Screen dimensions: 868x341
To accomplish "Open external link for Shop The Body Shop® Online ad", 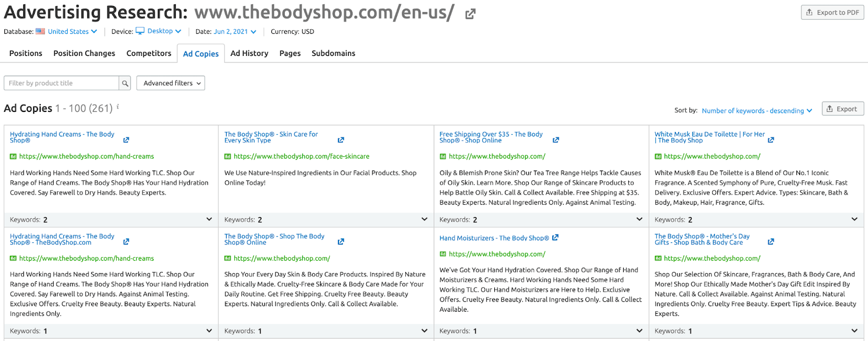I will (x=341, y=242).
